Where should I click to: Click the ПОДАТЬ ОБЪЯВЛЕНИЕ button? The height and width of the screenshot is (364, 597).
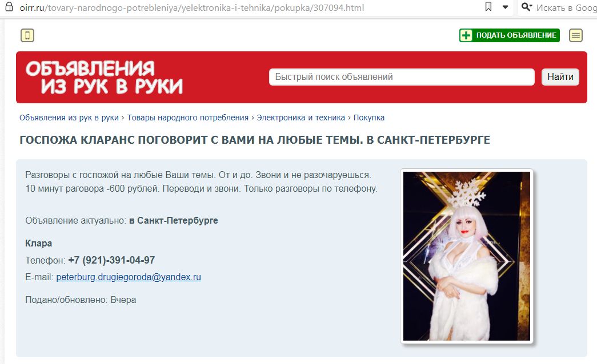[x=510, y=35]
